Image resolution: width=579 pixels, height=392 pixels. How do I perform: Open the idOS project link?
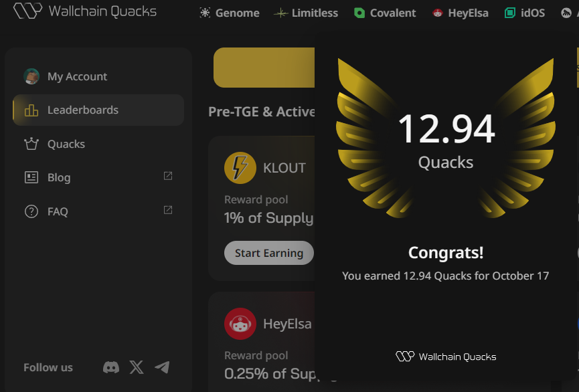tap(525, 13)
